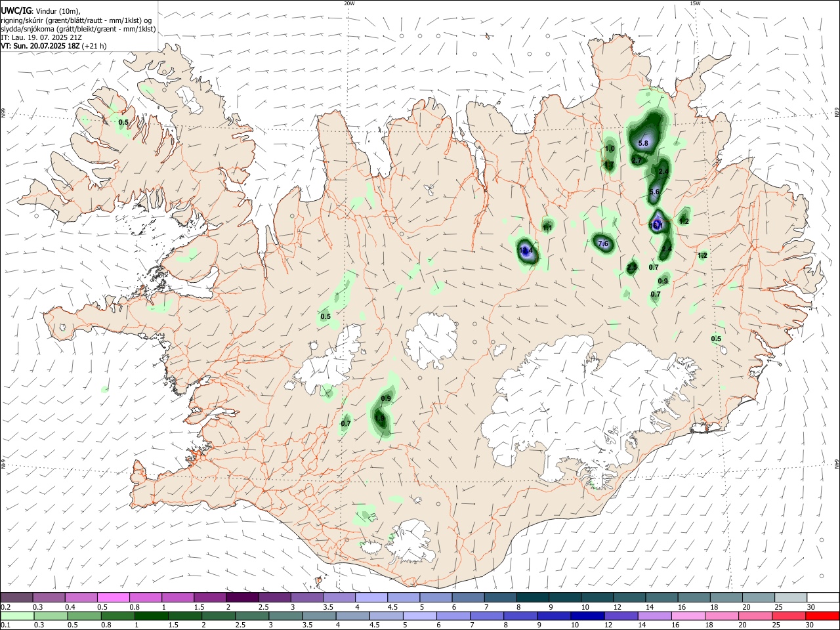Click the '20W' longitude label
Image resolution: width=840 pixels, height=630 pixels.
(349, 3)
